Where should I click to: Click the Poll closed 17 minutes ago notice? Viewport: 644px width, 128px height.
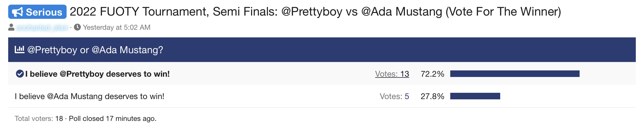[113, 118]
